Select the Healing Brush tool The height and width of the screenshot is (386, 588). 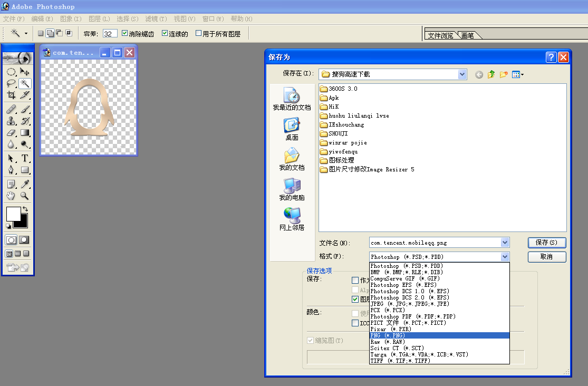point(11,109)
